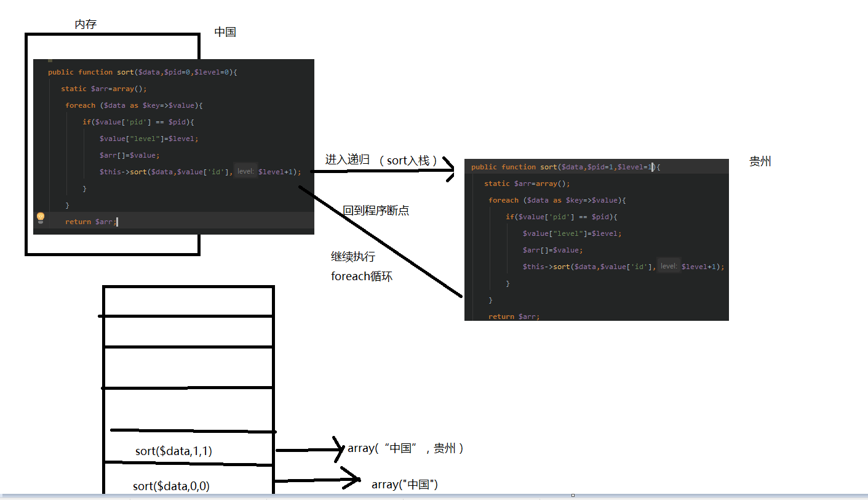
Task: Click '$value["level"]=$level;' in the $pid=1 snippet
Action: [x=573, y=233]
